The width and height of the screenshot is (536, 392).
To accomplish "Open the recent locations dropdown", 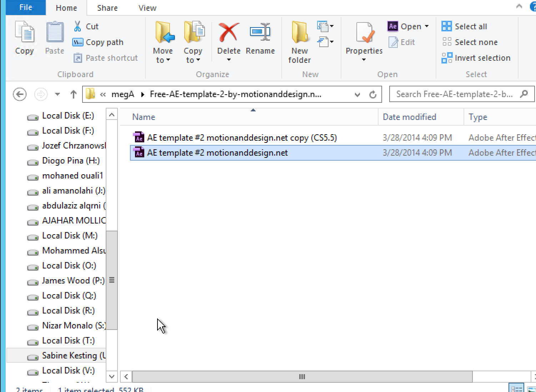I will coord(57,94).
